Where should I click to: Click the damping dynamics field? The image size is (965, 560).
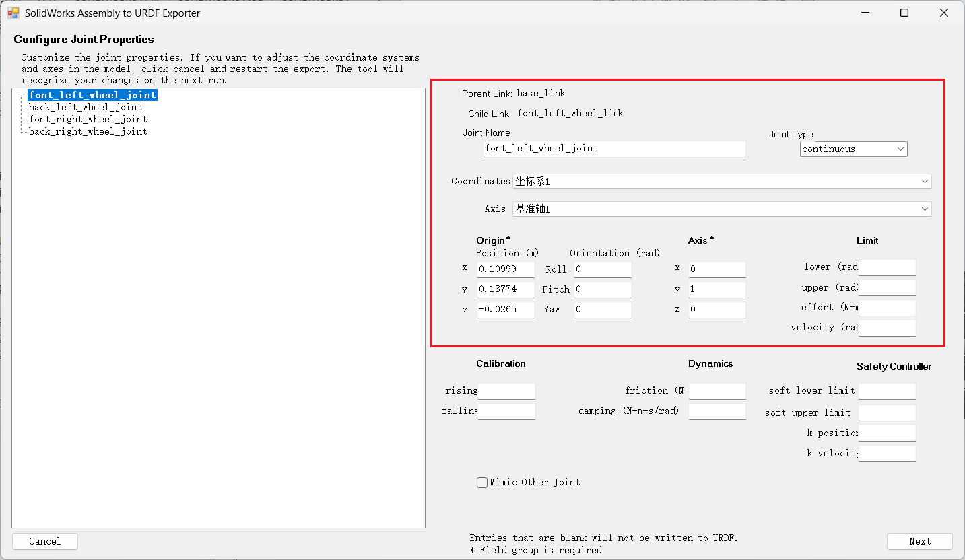click(x=717, y=411)
